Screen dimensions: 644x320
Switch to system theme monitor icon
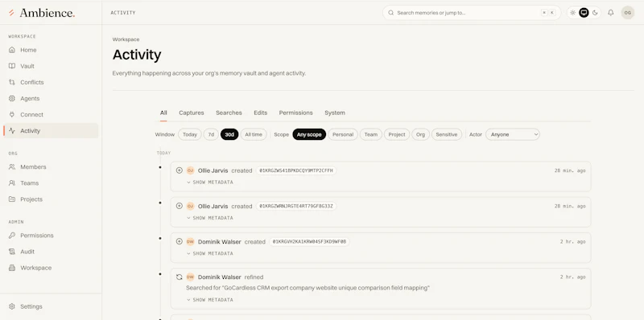tap(584, 13)
